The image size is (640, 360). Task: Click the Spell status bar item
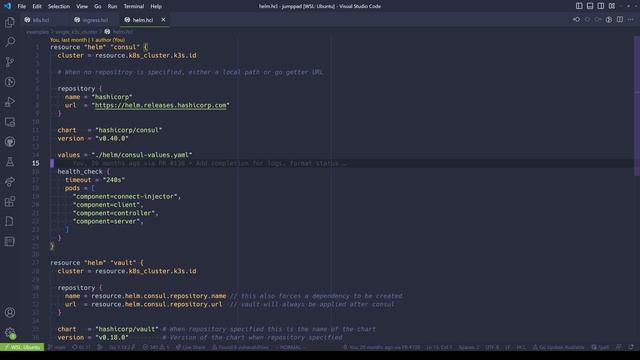tap(600, 347)
